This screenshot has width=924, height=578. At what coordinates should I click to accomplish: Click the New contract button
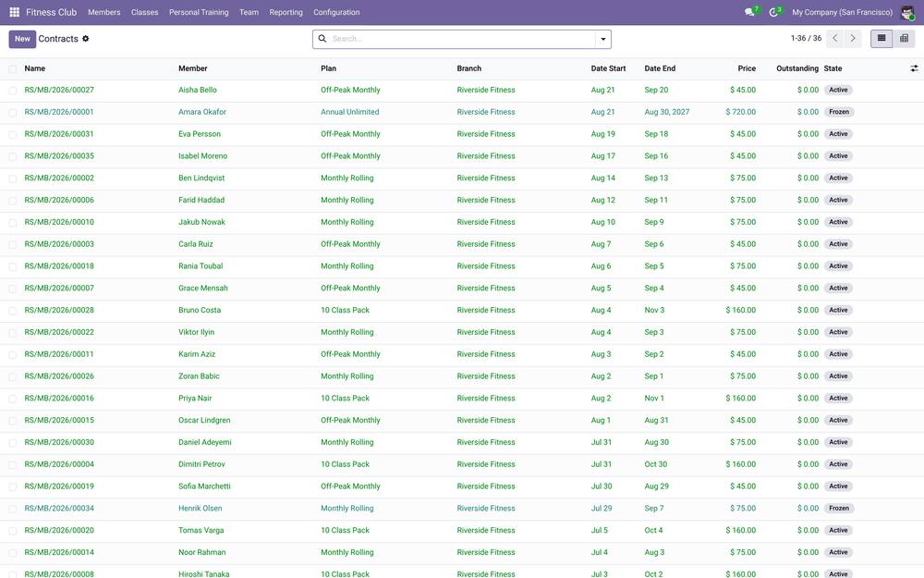click(x=22, y=39)
